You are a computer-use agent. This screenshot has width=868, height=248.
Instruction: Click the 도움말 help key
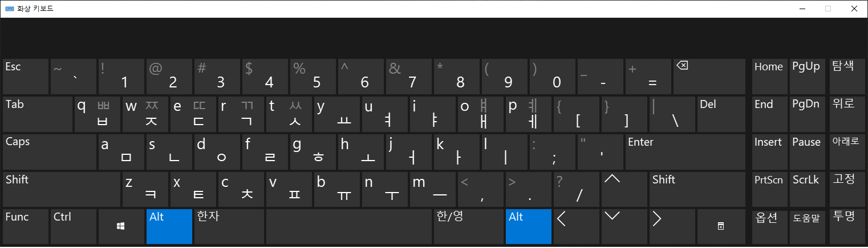[x=807, y=227]
